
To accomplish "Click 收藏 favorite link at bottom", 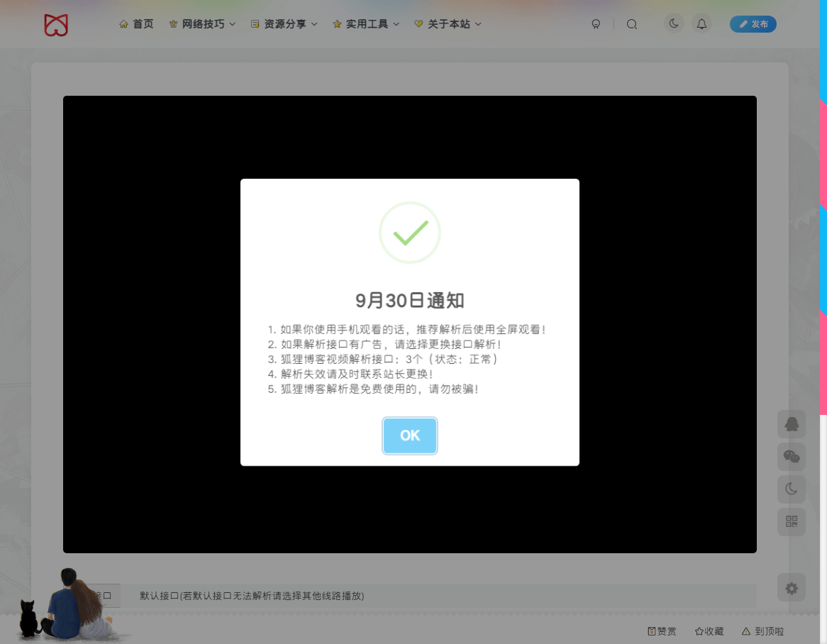I will pyautogui.click(x=709, y=631).
